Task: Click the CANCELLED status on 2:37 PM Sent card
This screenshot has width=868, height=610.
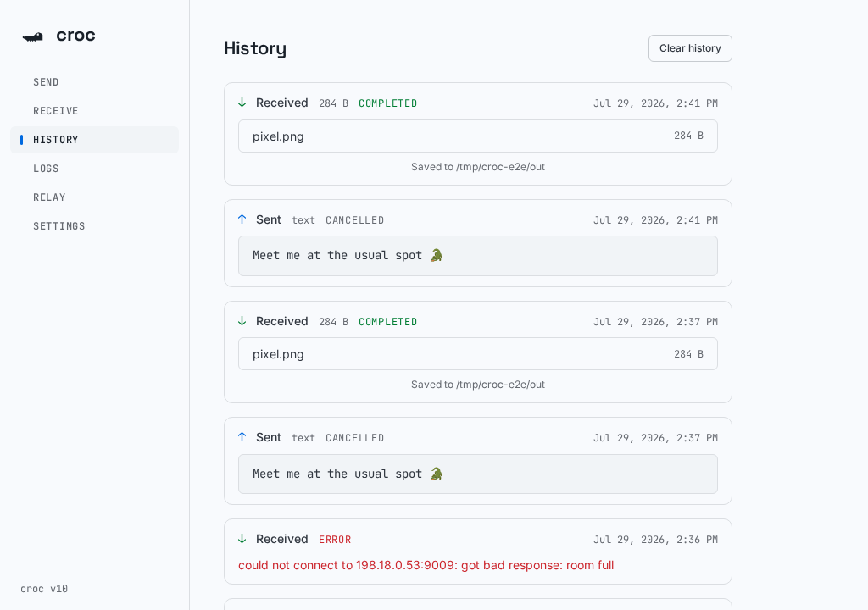Action: (354, 438)
